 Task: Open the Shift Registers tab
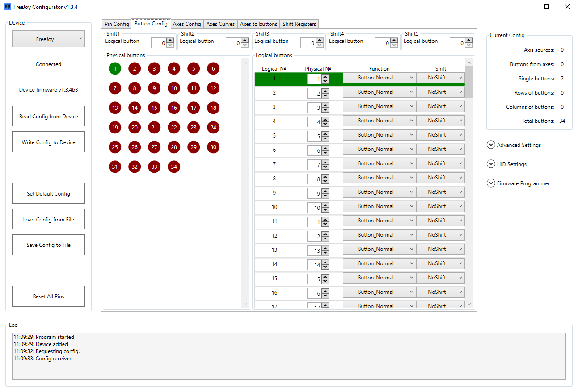click(x=299, y=24)
